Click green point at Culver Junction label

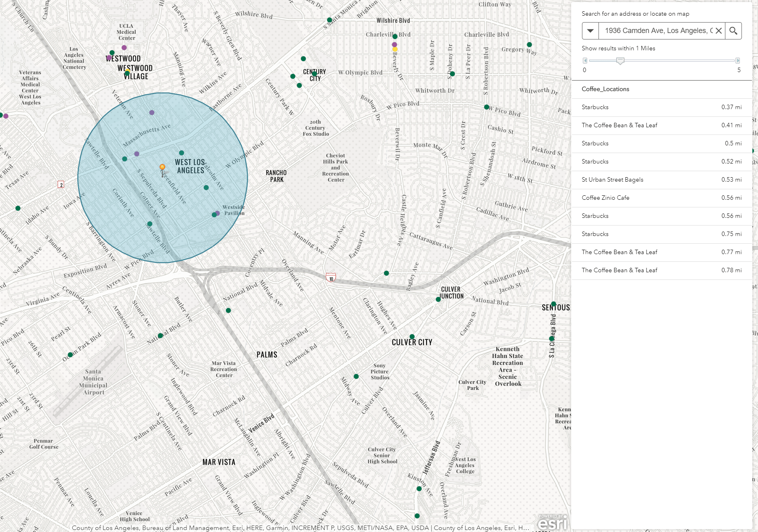438,300
